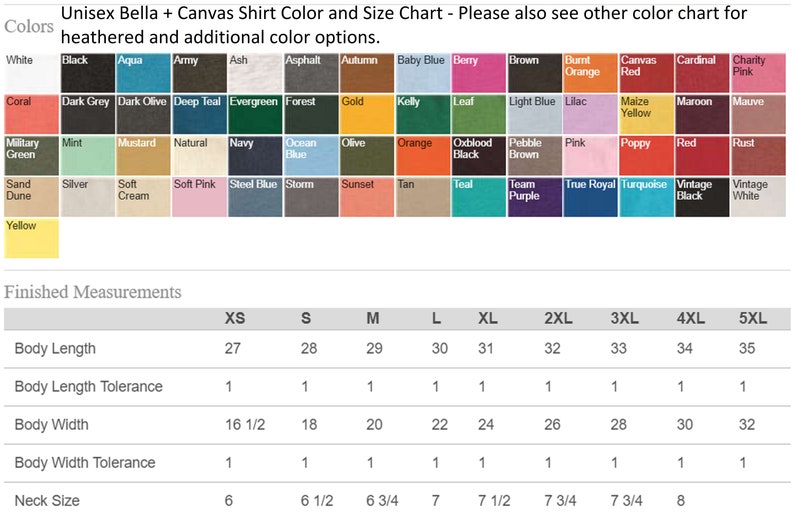Click the Neck Size row label
Screen dimensions: 794x524
click(x=47, y=501)
